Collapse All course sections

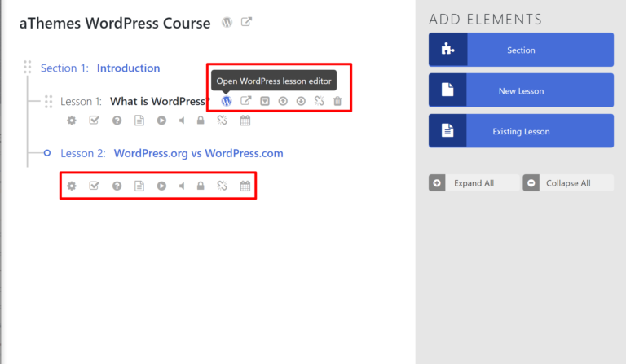[568, 183]
